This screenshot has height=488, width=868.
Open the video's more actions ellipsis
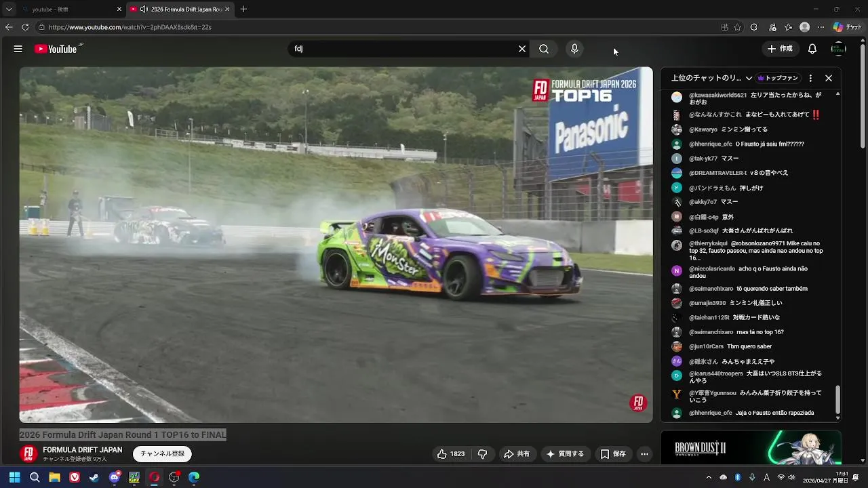click(645, 454)
